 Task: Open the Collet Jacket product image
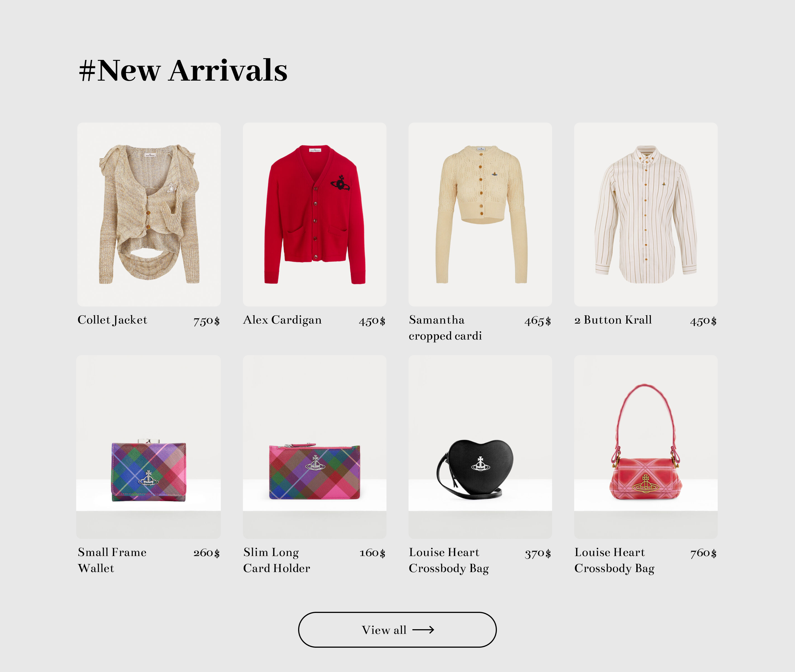pyautogui.click(x=149, y=215)
